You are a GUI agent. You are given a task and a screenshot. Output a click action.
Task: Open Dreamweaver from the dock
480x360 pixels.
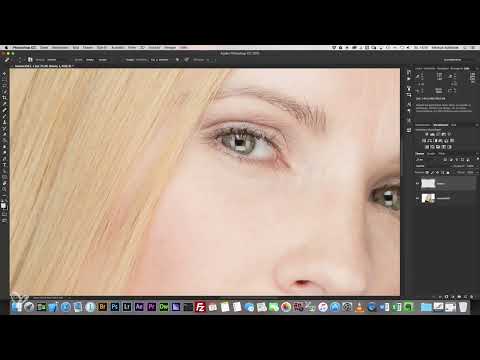164,307
